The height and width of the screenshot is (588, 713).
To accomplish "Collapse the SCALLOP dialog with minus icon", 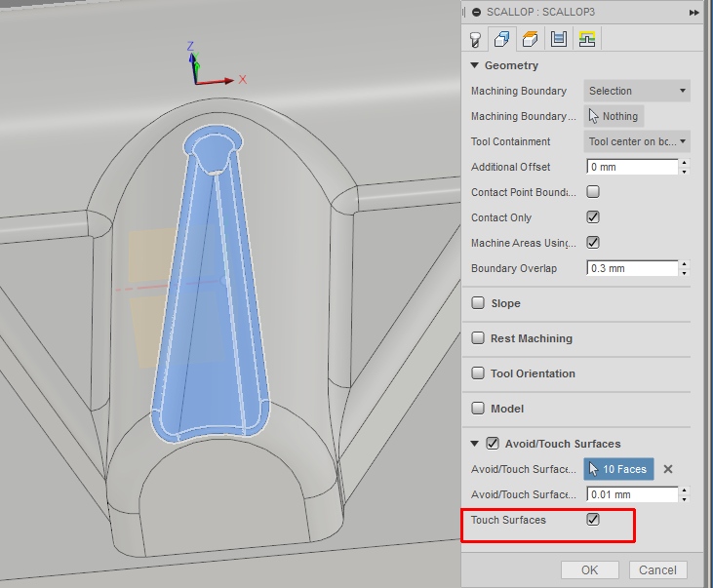I will [x=476, y=13].
